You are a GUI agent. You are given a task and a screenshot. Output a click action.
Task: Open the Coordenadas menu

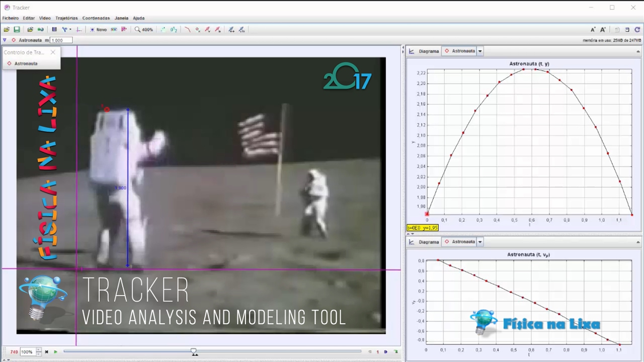(96, 18)
